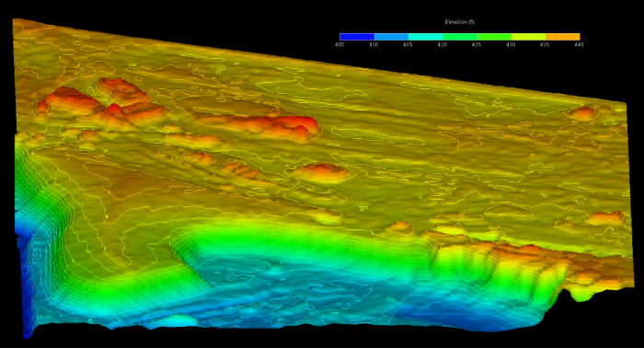The height and width of the screenshot is (348, 644).
Task: Click the dark blue 405–410 legend swatch
Action: (x=357, y=37)
